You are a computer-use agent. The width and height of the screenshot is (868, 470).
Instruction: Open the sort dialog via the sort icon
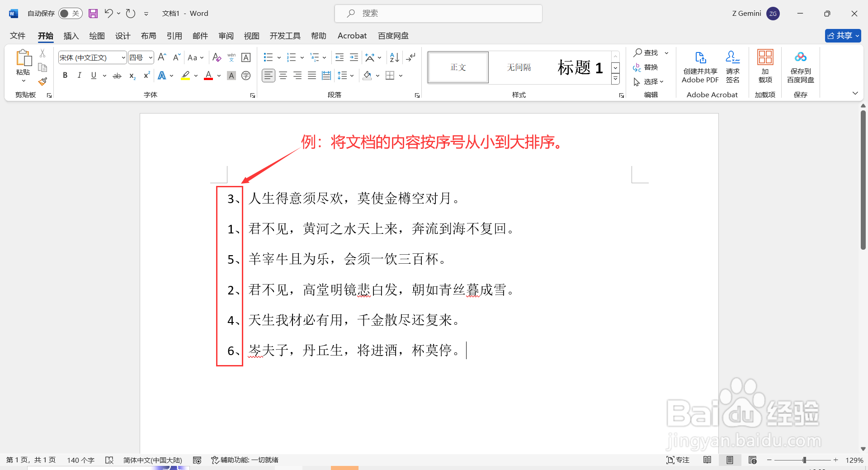(x=394, y=57)
